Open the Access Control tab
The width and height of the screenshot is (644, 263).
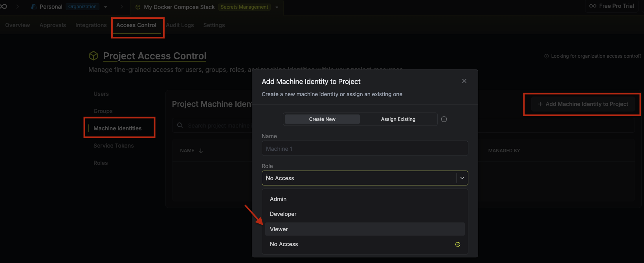136,25
